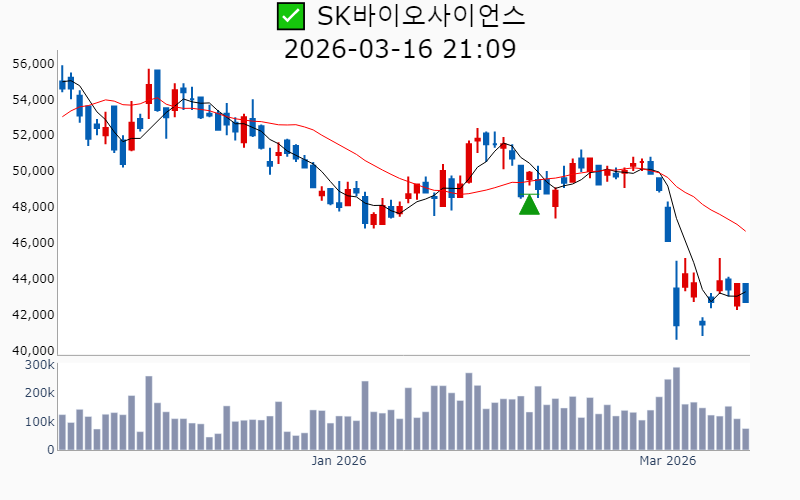The width and height of the screenshot is (800, 500).
Task: Click the SK바이오사이언스 chart title
Action: [420, 16]
